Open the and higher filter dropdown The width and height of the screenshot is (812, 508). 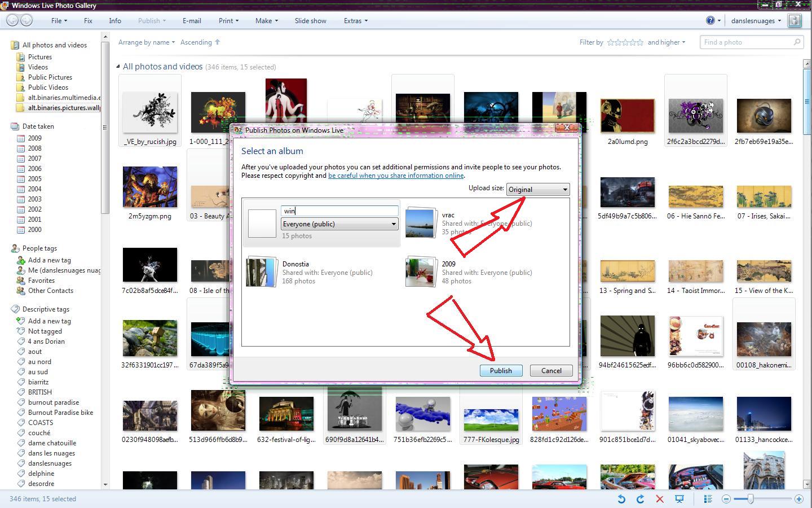(667, 42)
